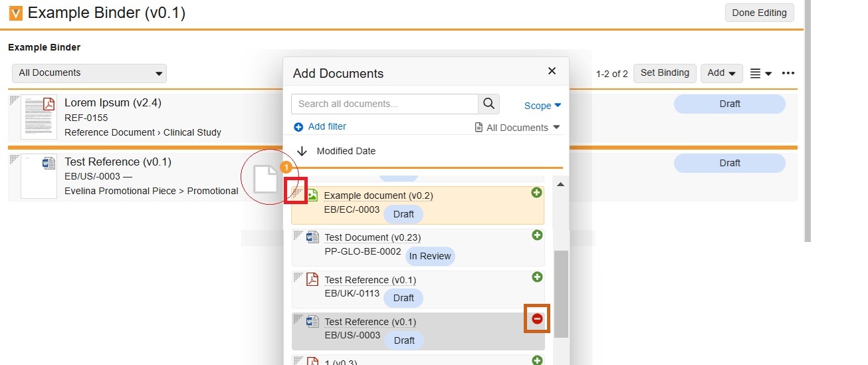Click the Modified Date sort arrow
The image size is (868, 365).
pos(302,151)
